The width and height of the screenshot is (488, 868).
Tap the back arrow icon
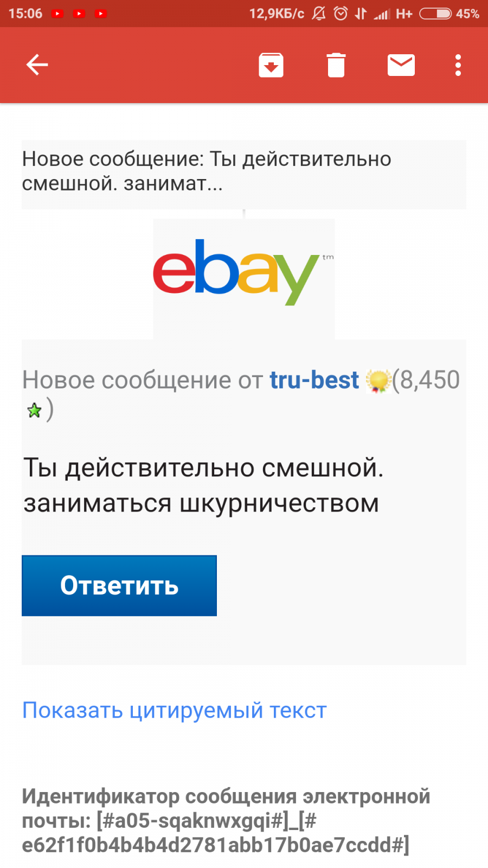(x=37, y=65)
